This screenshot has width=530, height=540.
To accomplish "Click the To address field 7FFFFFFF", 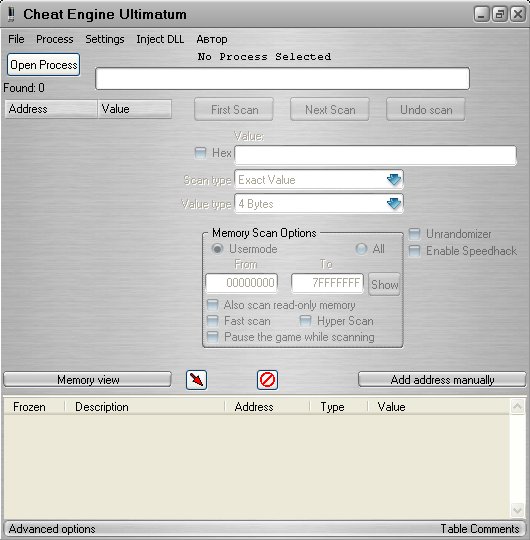I will click(327, 283).
